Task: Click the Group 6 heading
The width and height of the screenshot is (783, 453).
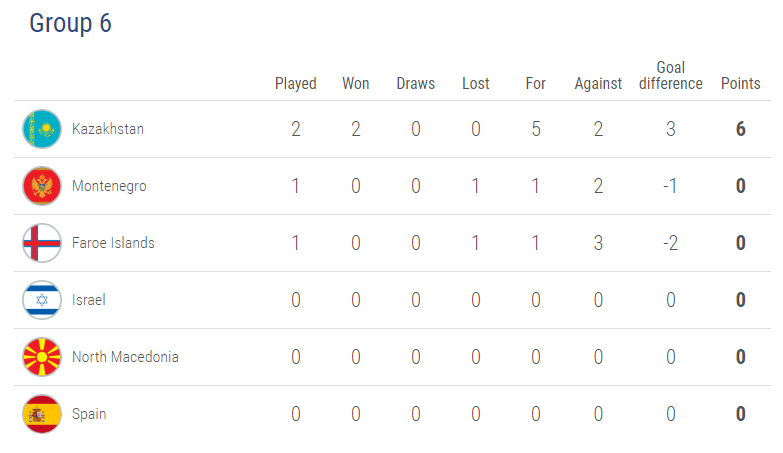Action: tap(70, 23)
